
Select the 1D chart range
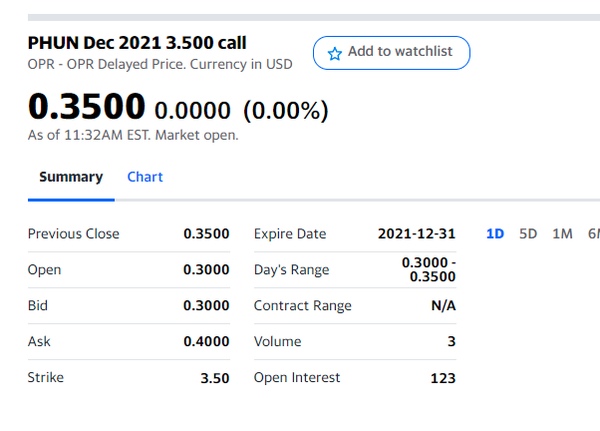(x=494, y=234)
